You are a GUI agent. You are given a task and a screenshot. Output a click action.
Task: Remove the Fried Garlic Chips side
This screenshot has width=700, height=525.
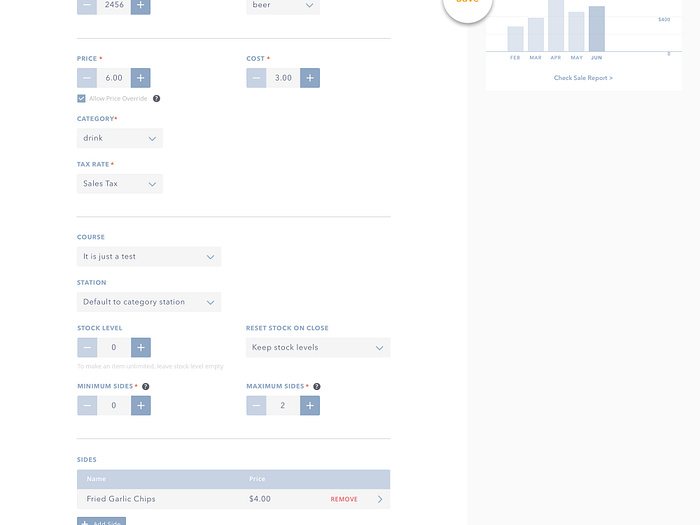coord(344,499)
